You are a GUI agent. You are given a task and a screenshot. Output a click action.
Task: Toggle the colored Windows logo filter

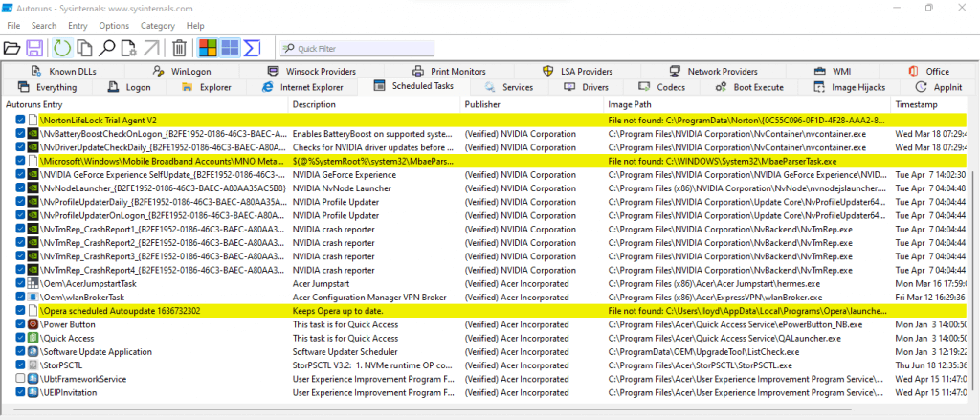[207, 48]
